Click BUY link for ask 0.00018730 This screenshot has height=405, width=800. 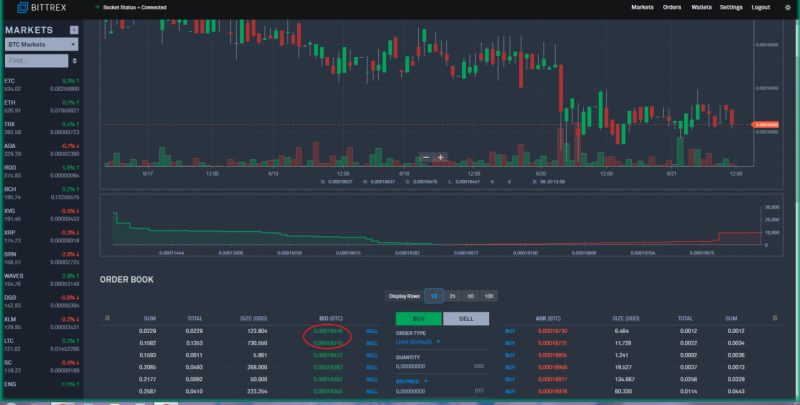point(510,331)
